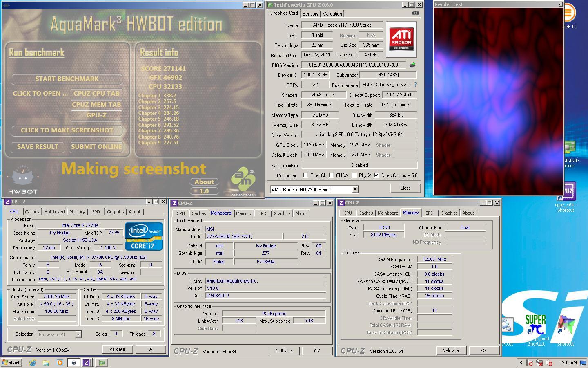Image resolution: width=588 pixels, height=368 pixels.
Task: Click the BIOS version field in GPU-Z
Action: [354, 65]
